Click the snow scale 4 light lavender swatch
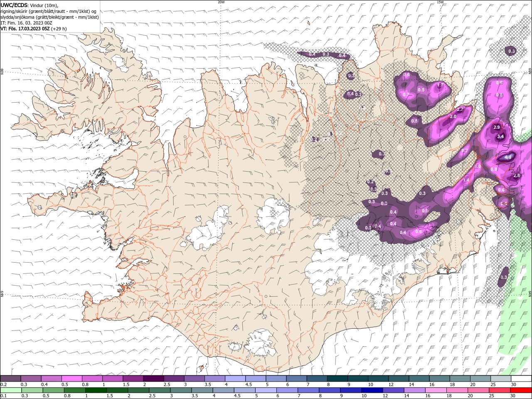 point(234,379)
